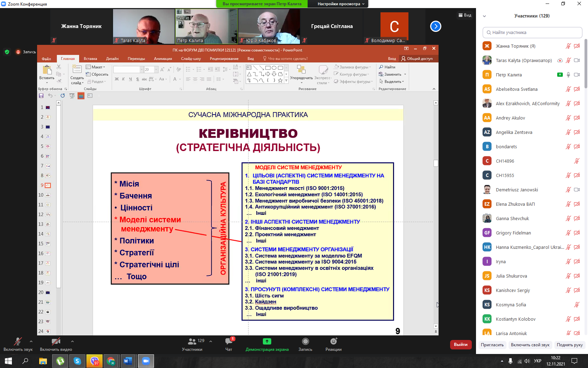Toggle muted mic icon for Kosmyna Sofia
Image resolution: width=588 pixels, height=368 pixels.
577,305
